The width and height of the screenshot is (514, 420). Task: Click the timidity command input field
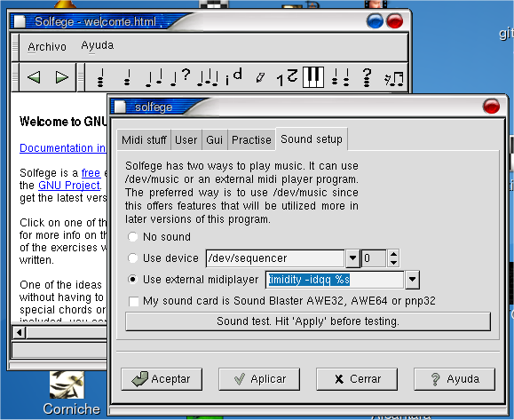[335, 280]
